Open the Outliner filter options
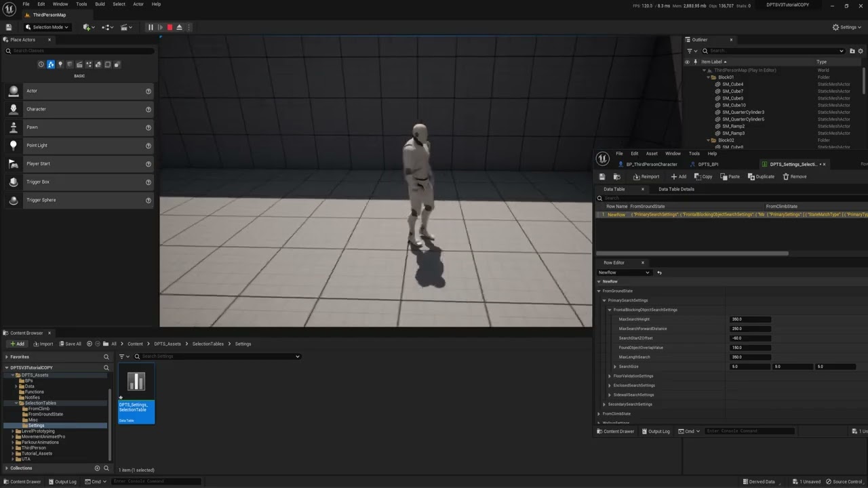868x488 pixels. tap(692, 51)
